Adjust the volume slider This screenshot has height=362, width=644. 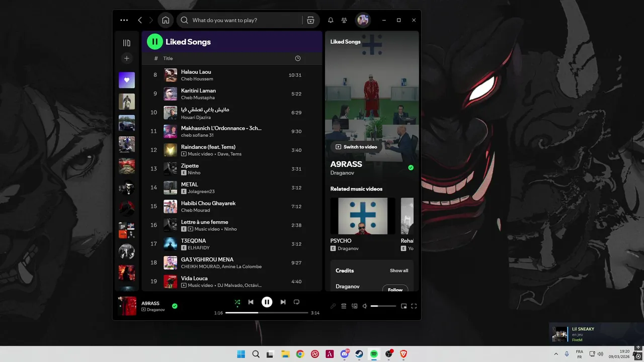tap(383, 306)
